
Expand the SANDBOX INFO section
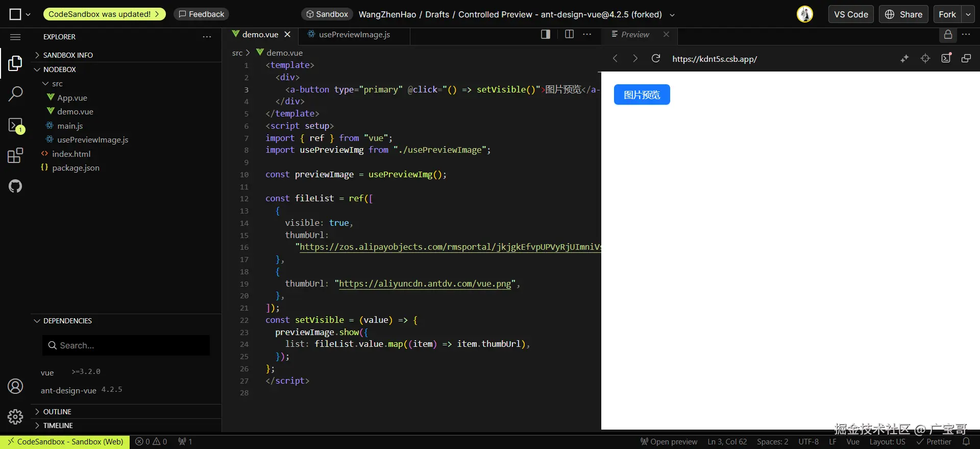click(127, 55)
